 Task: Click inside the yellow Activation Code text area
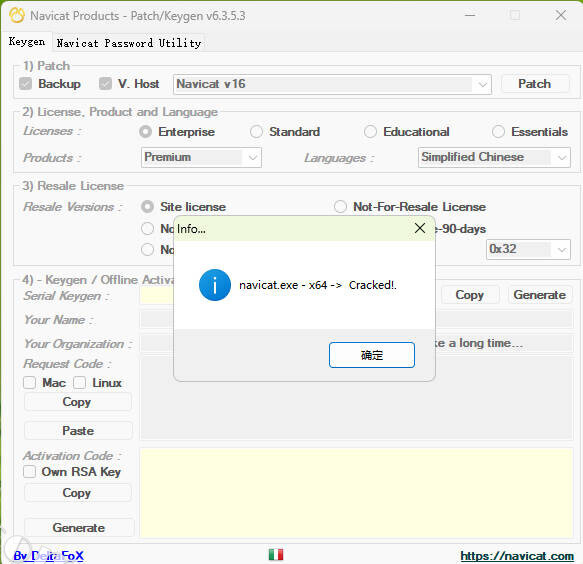(x=357, y=493)
